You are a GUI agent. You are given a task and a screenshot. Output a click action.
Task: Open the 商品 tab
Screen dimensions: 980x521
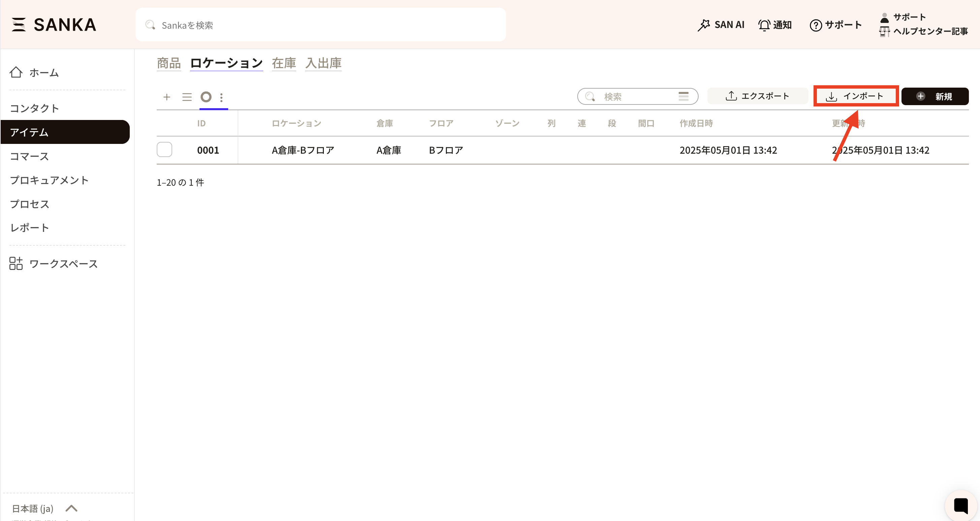point(169,63)
